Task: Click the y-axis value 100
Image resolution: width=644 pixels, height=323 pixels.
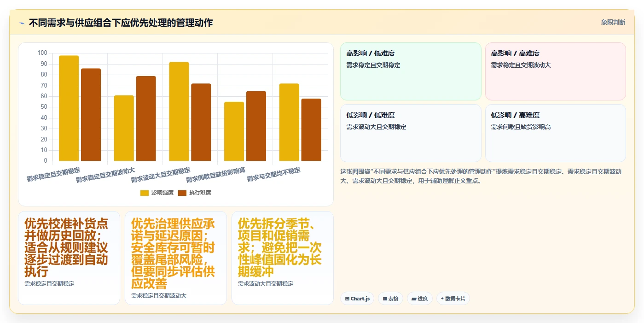Action: point(42,53)
